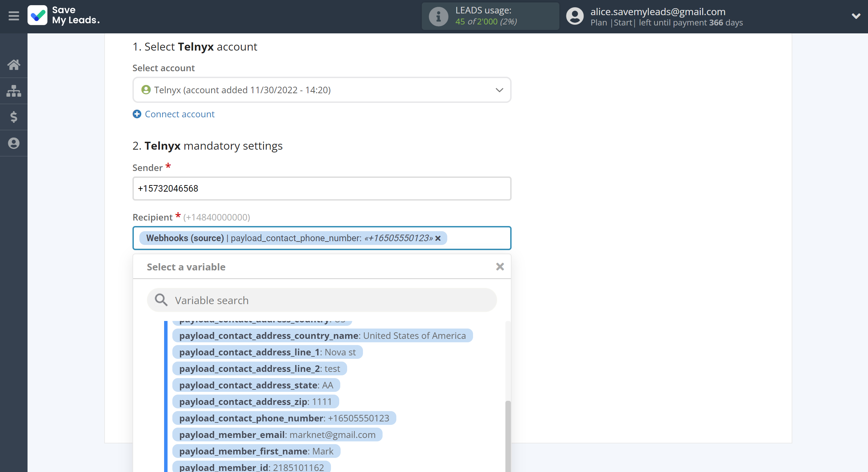868x472 pixels.
Task: Select variable payload_member_id
Action: 251,467
